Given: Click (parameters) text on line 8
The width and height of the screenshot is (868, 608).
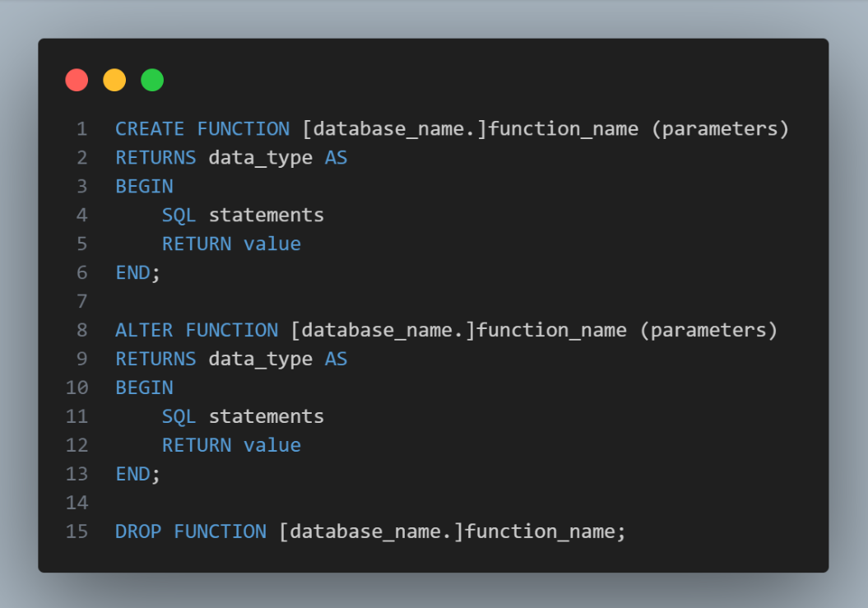Looking at the screenshot, I should tap(708, 331).
